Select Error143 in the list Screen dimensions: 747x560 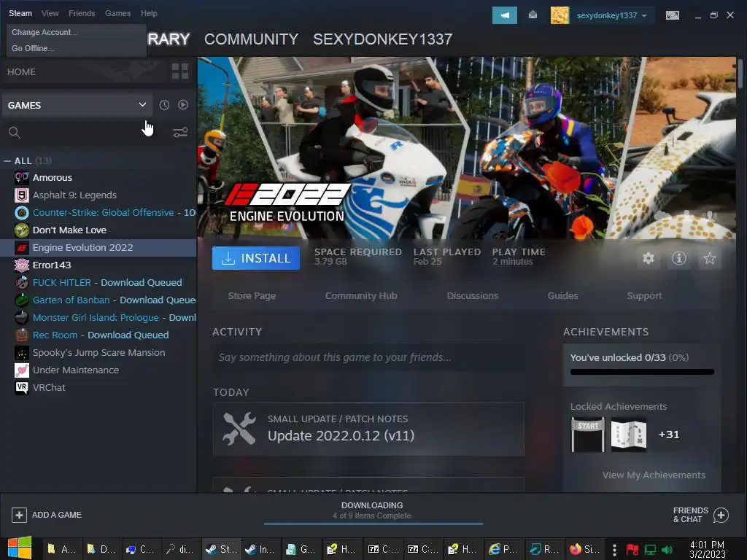tap(52, 265)
